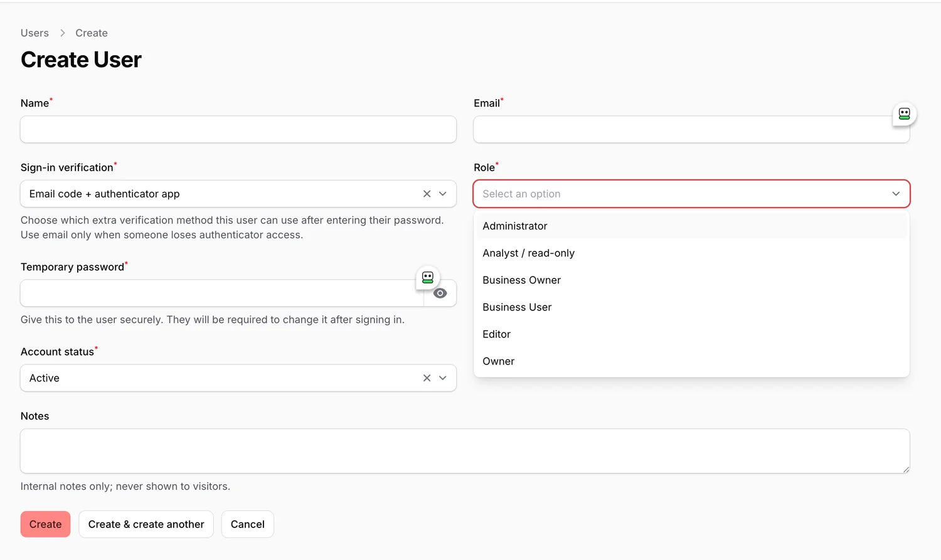Click the 'Temporary password' label

click(x=72, y=267)
